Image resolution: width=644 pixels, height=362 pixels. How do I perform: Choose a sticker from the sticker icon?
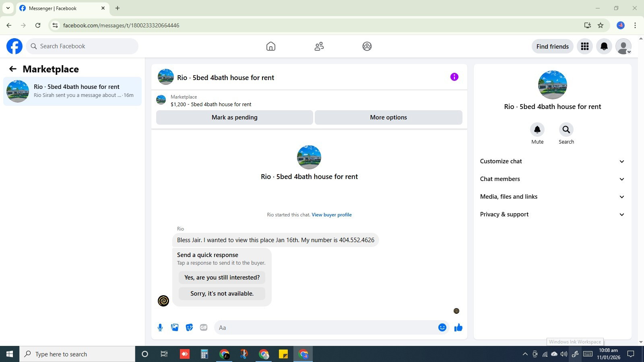point(189,327)
